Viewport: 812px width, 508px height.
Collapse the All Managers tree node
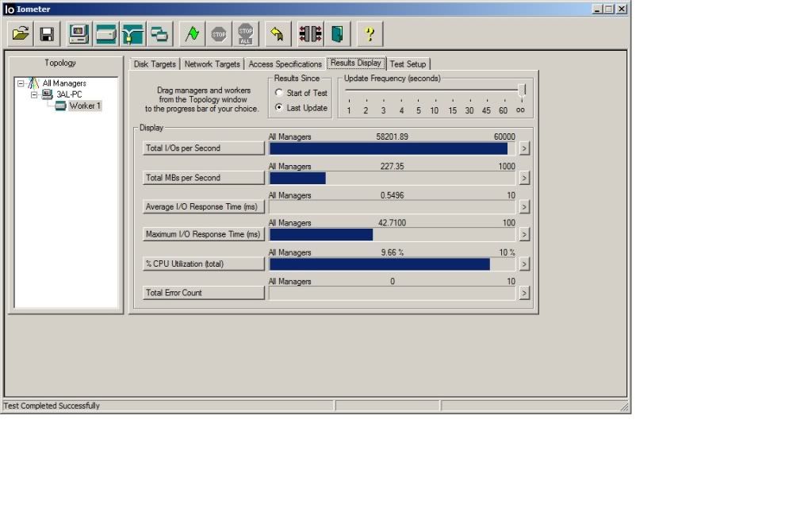tap(21, 83)
